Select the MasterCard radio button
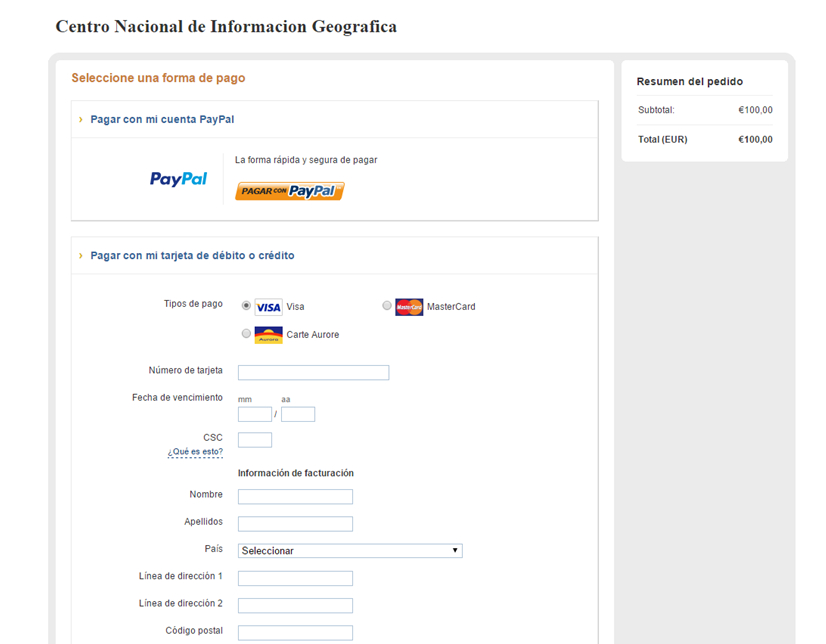The width and height of the screenshot is (826, 644). tap(387, 305)
